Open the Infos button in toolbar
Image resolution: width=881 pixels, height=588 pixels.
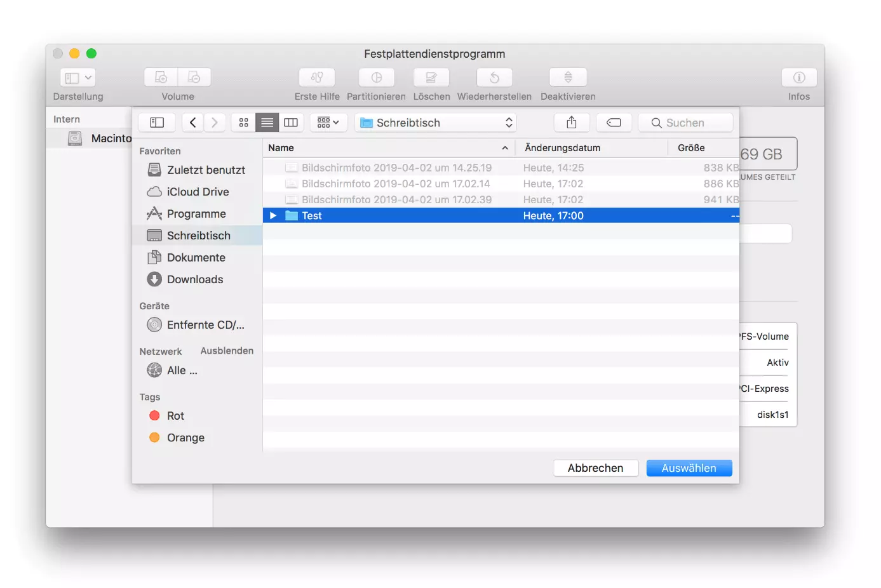coord(799,77)
